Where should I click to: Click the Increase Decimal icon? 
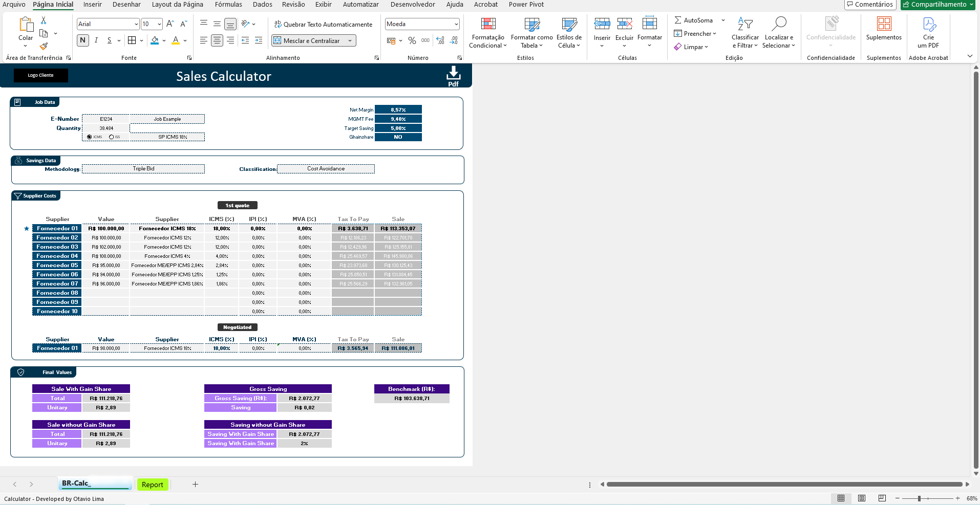click(x=440, y=40)
